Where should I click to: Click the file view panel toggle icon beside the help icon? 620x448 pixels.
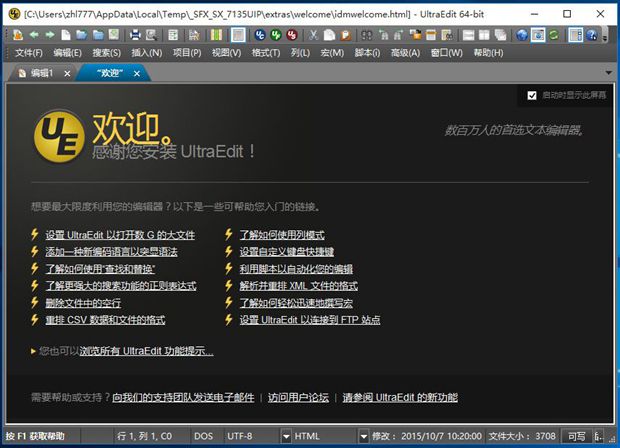click(575, 35)
